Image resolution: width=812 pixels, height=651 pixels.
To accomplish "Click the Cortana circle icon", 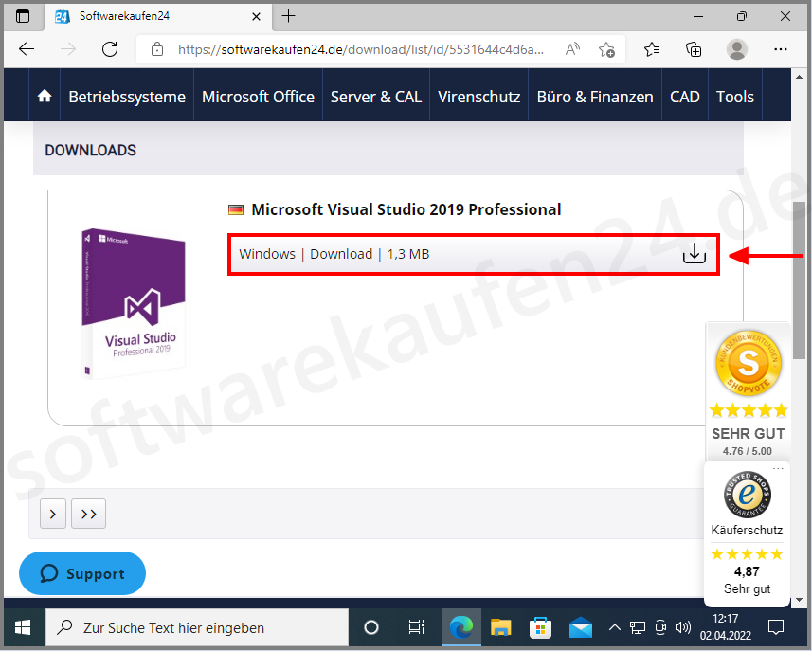I will [x=371, y=627].
